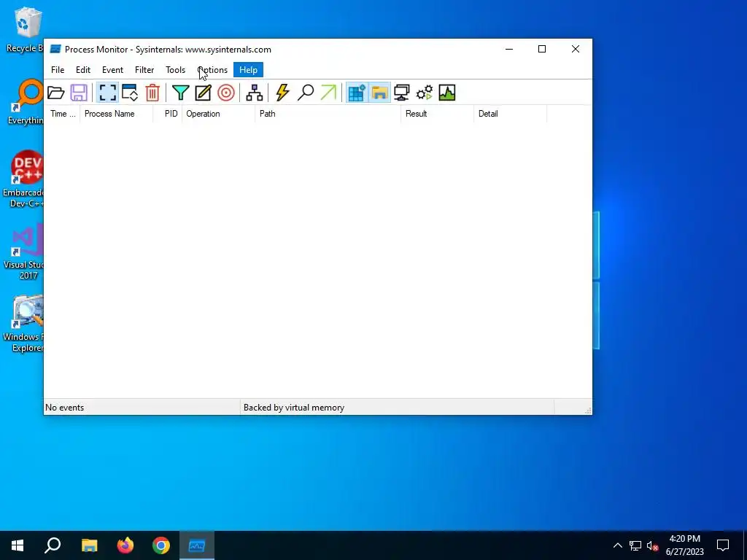This screenshot has width=747, height=560.
Task: Open the Filter funnel icon
Action: 181,93
